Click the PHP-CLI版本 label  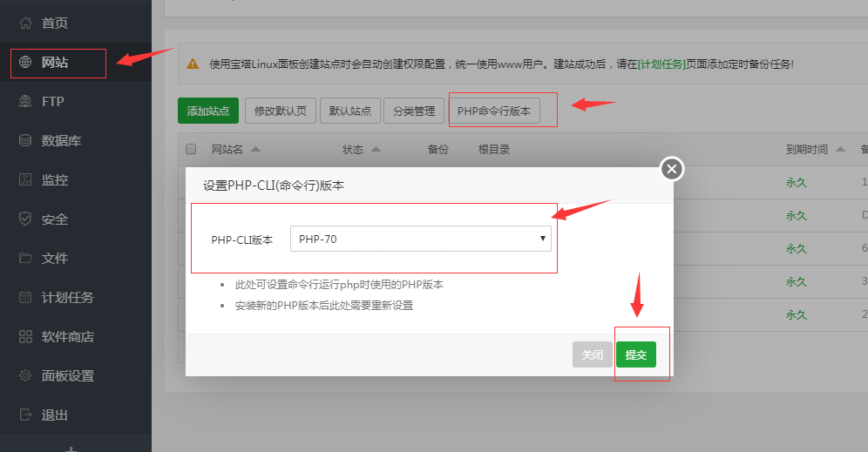coord(242,239)
